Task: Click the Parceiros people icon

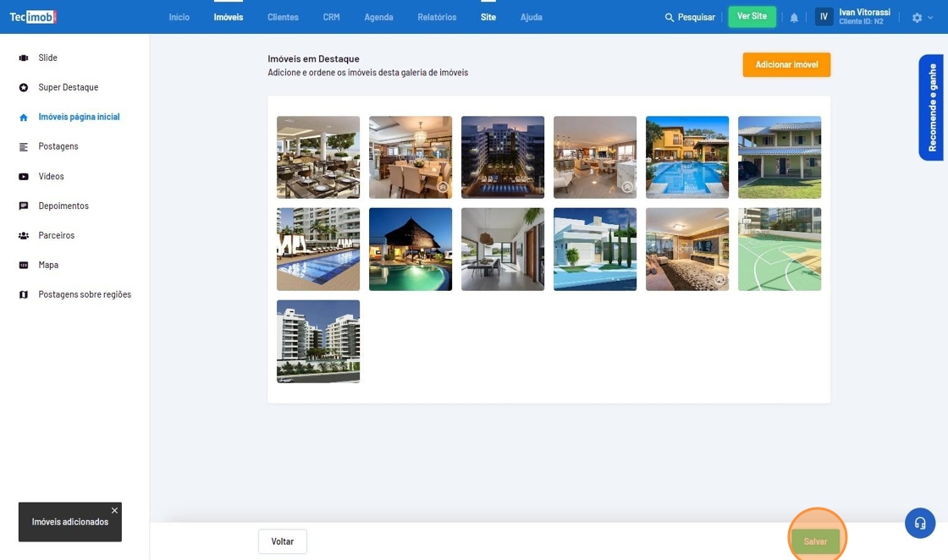Action: [x=24, y=236]
